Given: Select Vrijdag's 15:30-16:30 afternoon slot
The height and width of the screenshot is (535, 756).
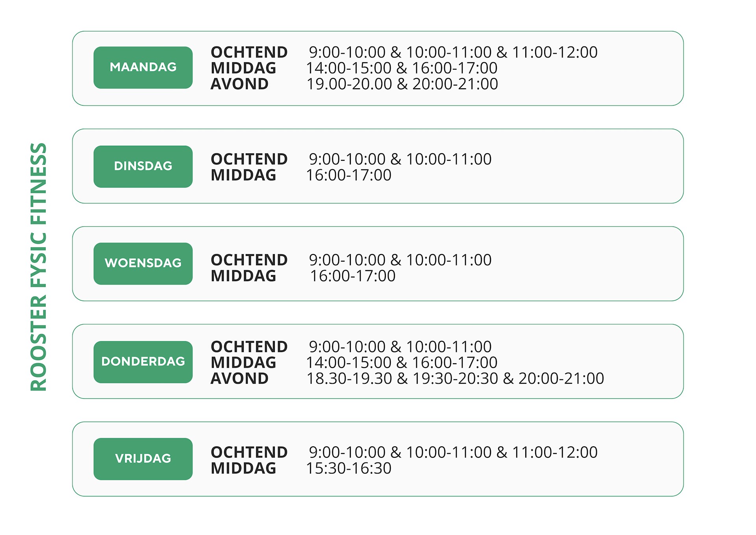Looking at the screenshot, I should [x=348, y=468].
